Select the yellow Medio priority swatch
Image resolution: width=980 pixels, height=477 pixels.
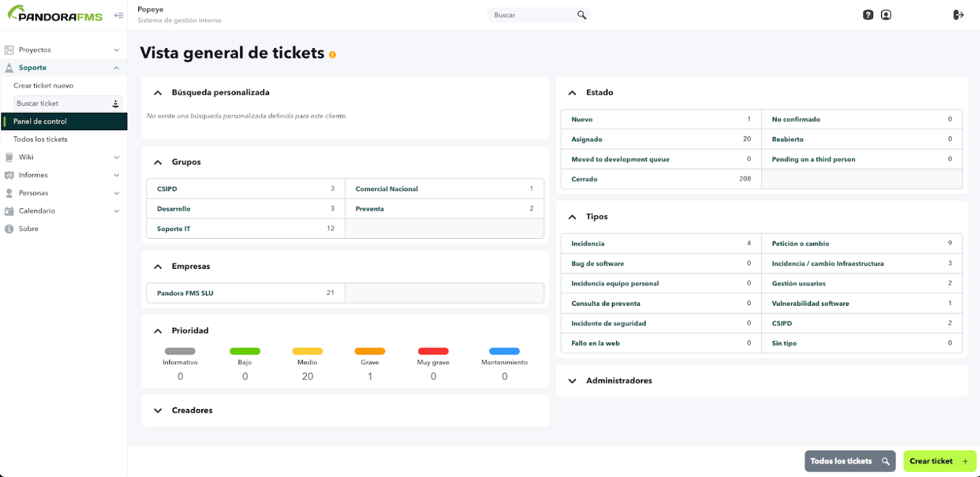coord(307,351)
